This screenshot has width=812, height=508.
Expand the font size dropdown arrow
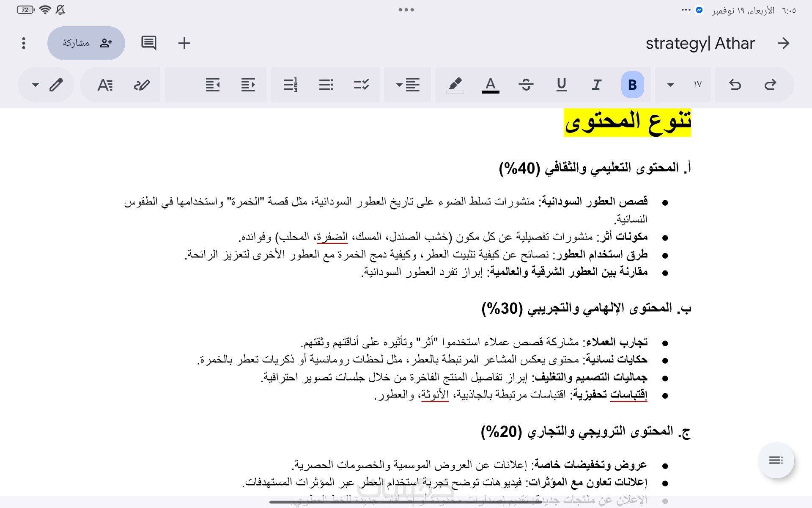(670, 85)
